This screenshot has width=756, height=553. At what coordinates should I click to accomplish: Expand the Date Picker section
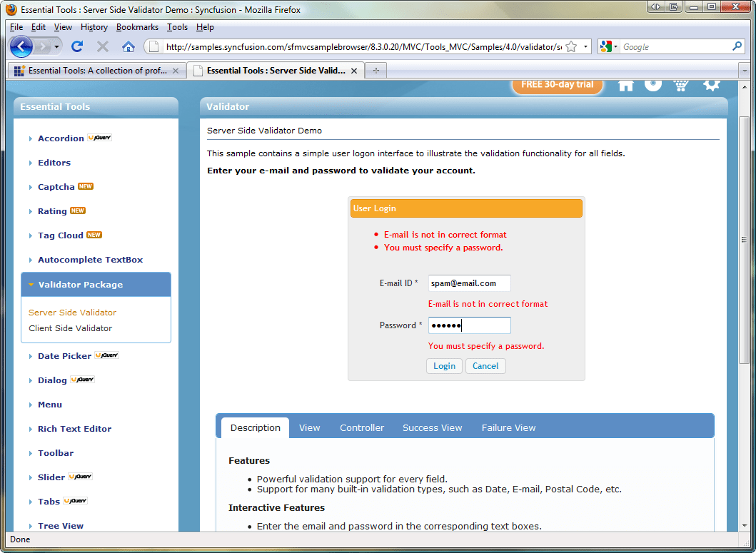point(31,356)
